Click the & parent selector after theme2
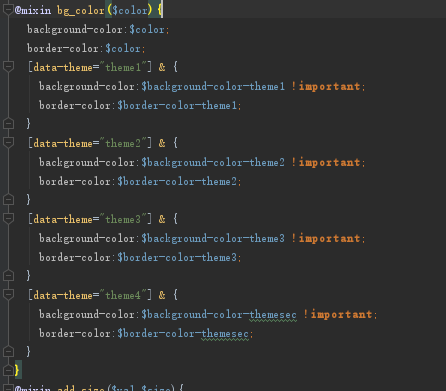 162,144
